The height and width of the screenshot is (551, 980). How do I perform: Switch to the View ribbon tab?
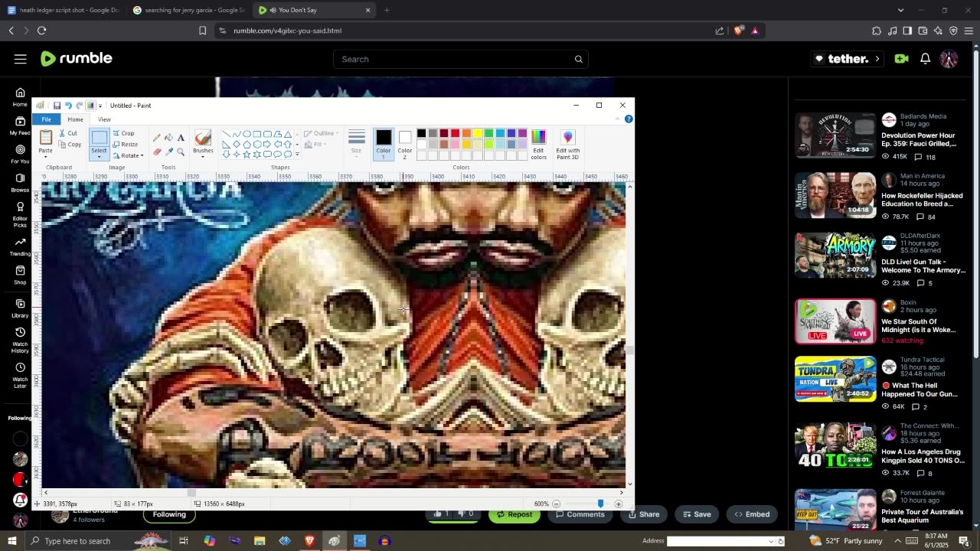pos(104,119)
